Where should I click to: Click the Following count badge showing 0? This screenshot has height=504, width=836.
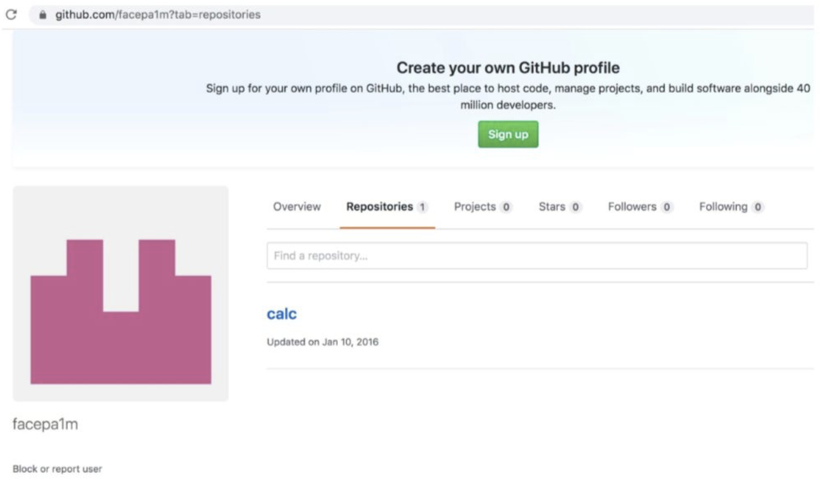click(x=758, y=207)
